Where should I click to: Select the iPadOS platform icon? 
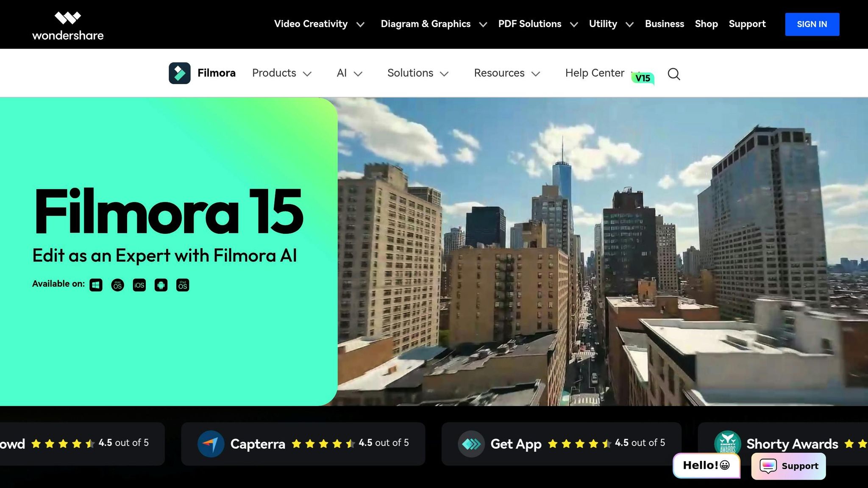tap(183, 285)
